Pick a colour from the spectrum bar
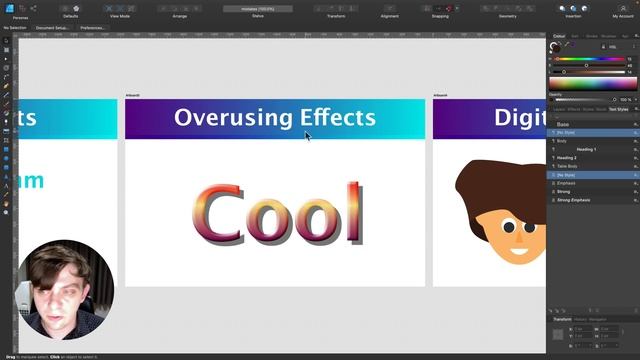 pyautogui.click(x=593, y=83)
